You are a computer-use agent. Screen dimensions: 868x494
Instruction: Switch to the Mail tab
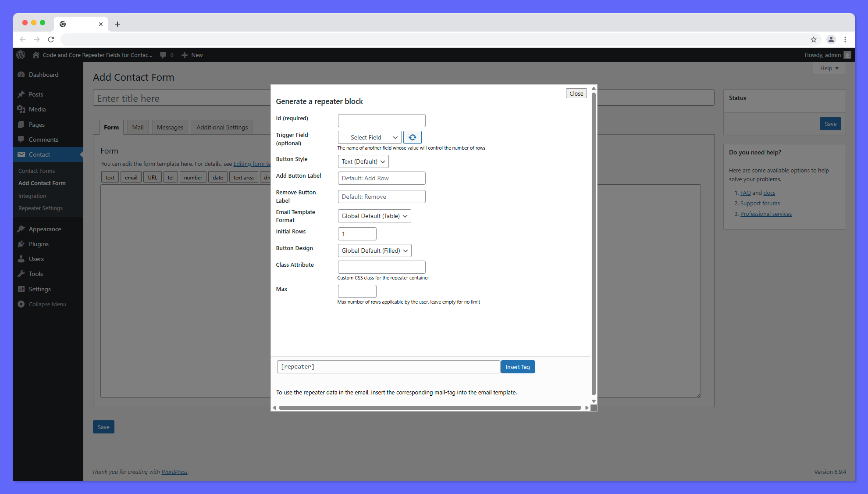pos(137,127)
